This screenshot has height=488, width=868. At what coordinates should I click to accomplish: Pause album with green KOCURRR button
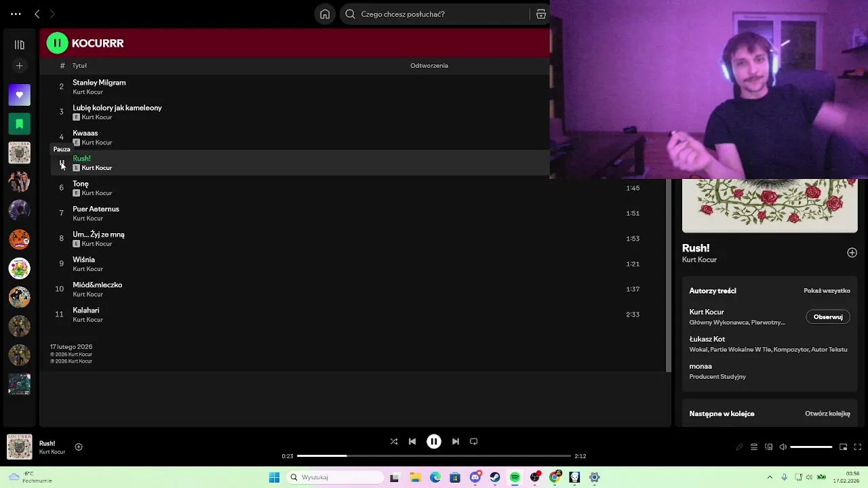pyautogui.click(x=57, y=43)
